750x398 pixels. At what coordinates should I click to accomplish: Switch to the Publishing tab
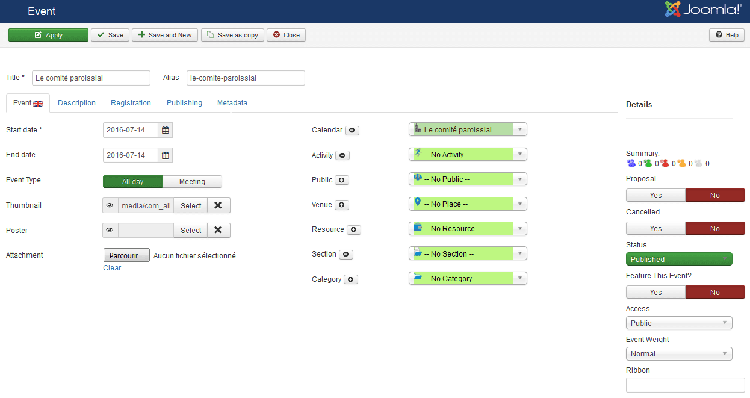[x=184, y=103]
